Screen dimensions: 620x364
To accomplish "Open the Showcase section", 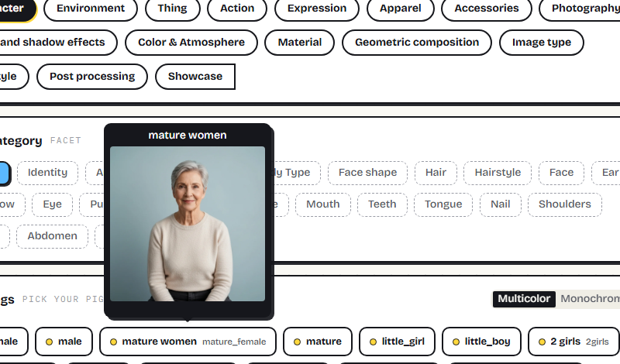I will (x=195, y=76).
